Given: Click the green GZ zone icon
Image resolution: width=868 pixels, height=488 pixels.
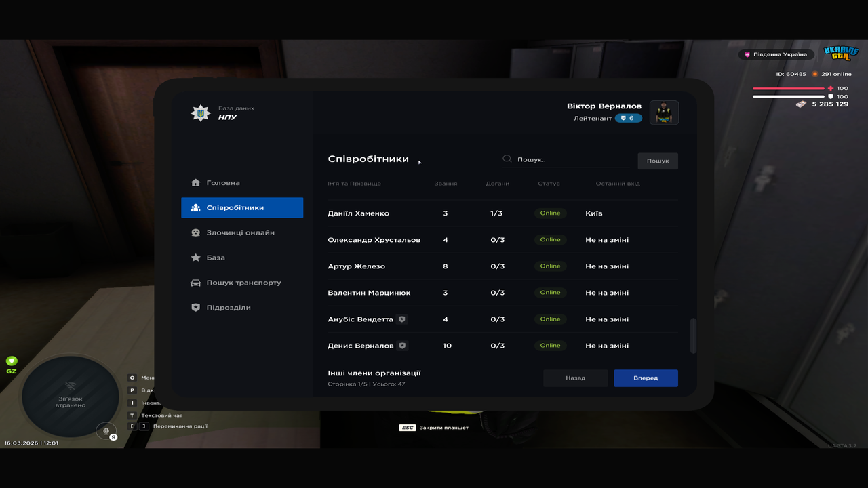Looking at the screenshot, I should (x=12, y=361).
